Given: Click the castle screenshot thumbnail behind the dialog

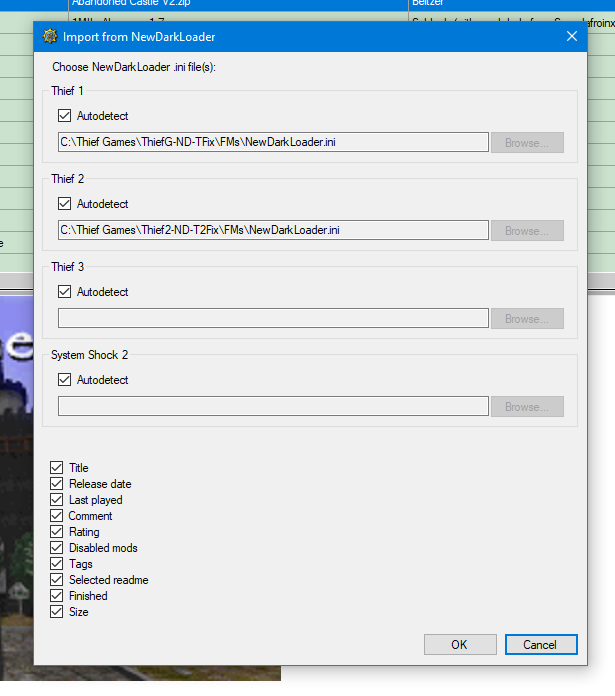Looking at the screenshot, I should click(16, 488).
